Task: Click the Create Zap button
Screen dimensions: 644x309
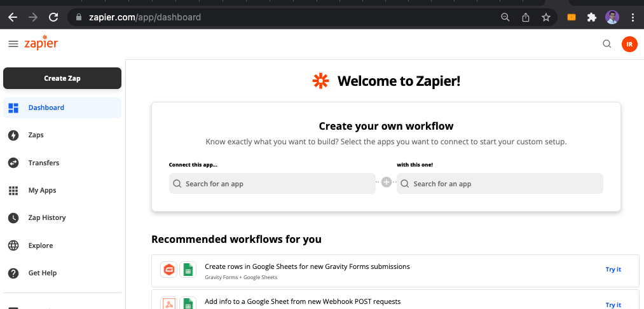Action: [62, 78]
